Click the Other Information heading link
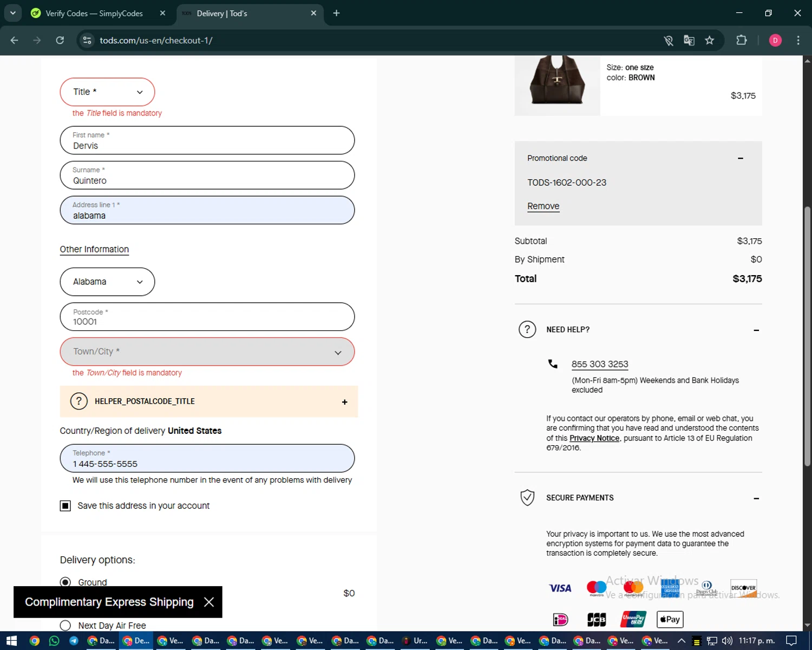 pyautogui.click(x=94, y=249)
